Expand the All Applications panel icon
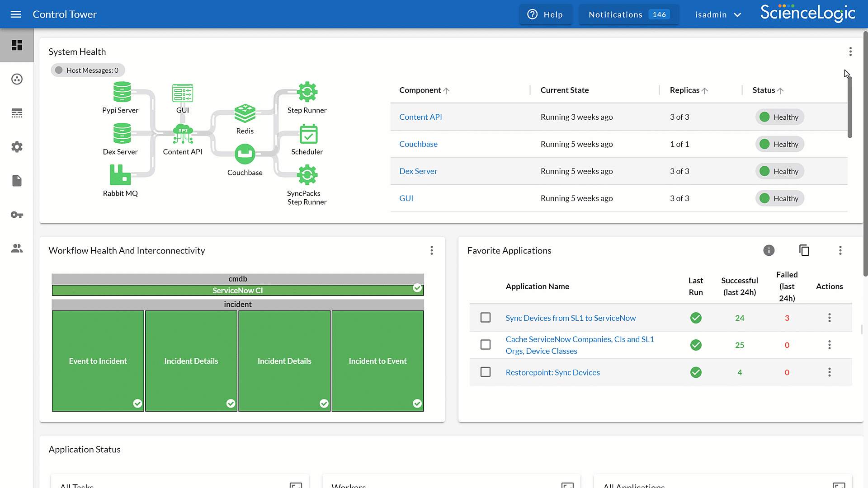 point(839,485)
